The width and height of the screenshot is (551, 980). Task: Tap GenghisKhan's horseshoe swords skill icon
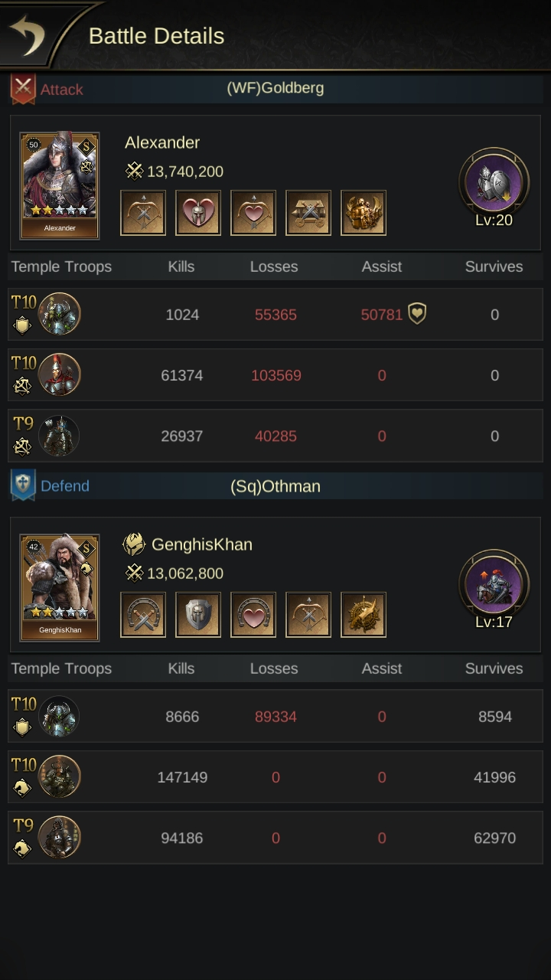coord(143,615)
